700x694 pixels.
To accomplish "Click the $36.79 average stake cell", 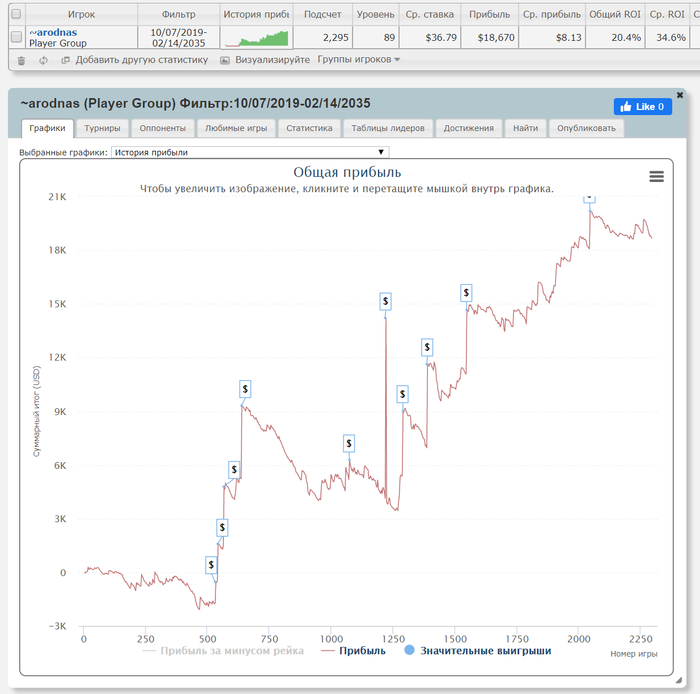I will pos(430,37).
